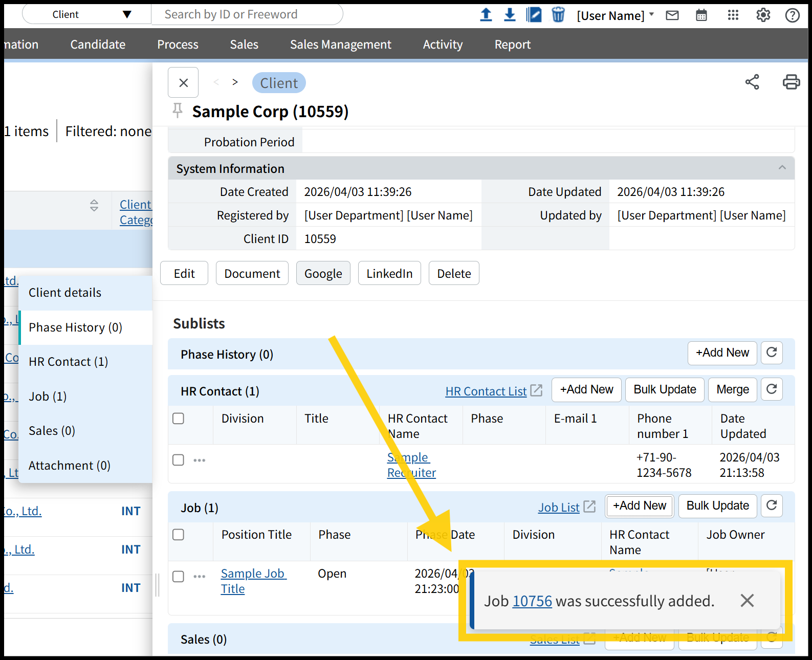The height and width of the screenshot is (660, 812).
Task: Click the download arrow icon in top toolbar
Action: 510,15
